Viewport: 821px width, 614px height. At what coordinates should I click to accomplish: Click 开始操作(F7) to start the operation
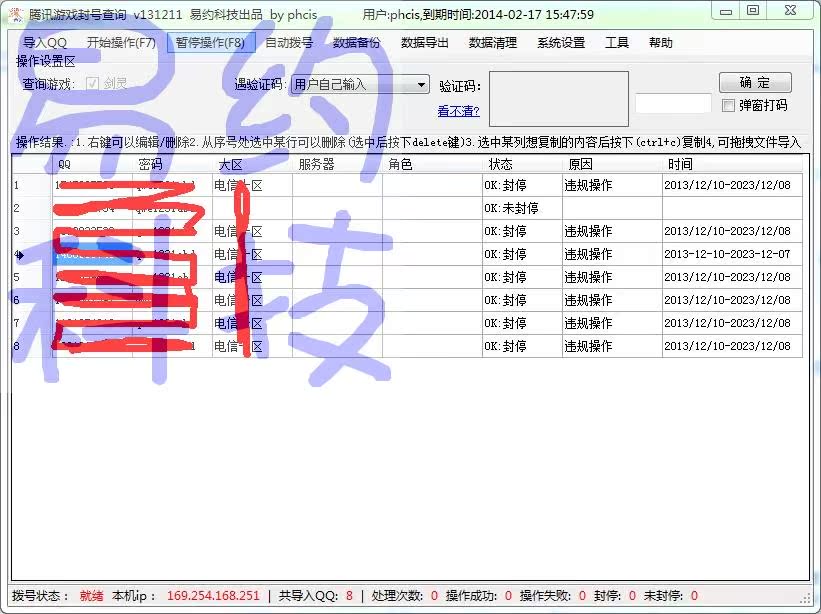coord(121,43)
